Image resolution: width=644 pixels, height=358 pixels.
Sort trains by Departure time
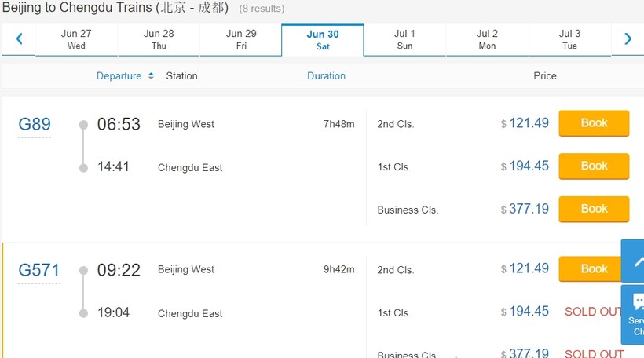tap(125, 76)
